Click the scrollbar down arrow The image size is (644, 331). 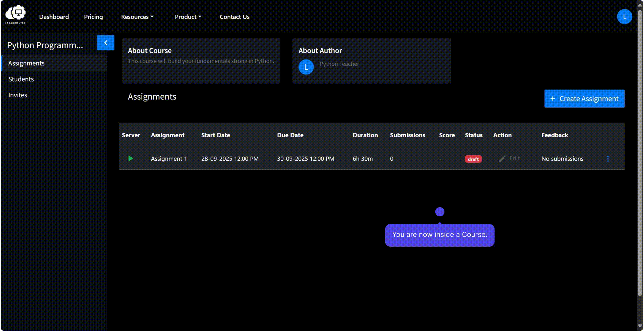640,326
